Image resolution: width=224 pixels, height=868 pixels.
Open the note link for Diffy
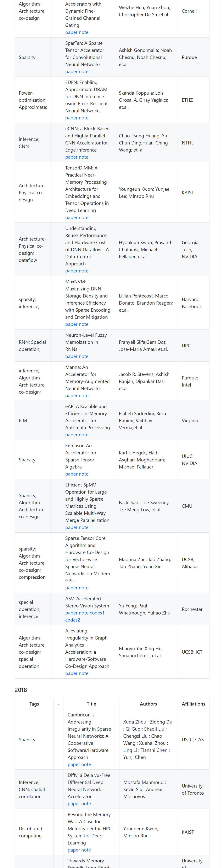pyautogui.click(x=86, y=804)
